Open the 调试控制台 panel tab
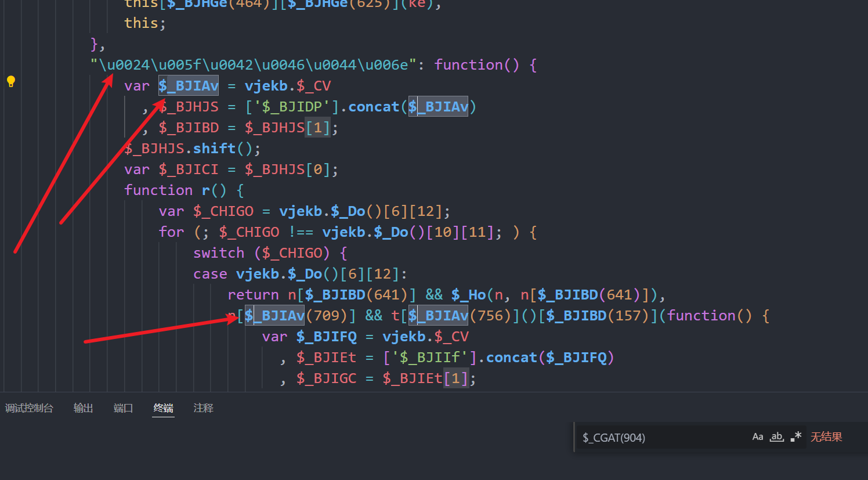This screenshot has height=480, width=868. click(29, 408)
